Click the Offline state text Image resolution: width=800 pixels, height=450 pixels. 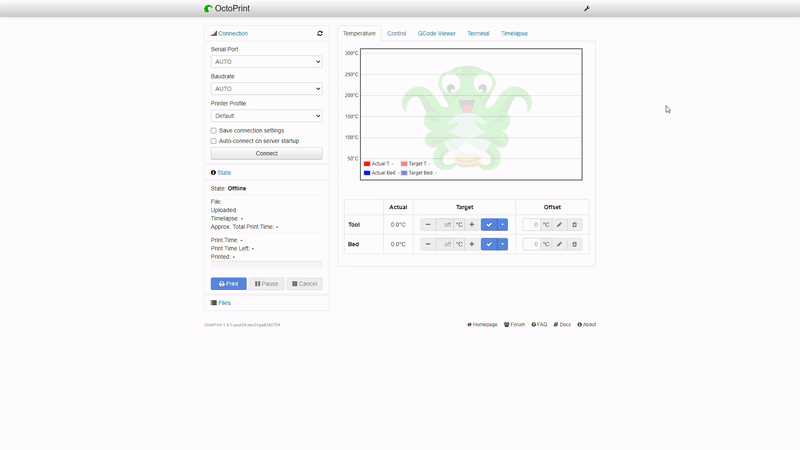[237, 188]
